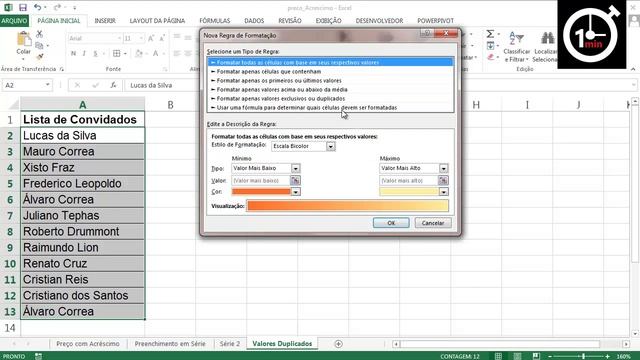Click the Font color A icon

pos(156,53)
